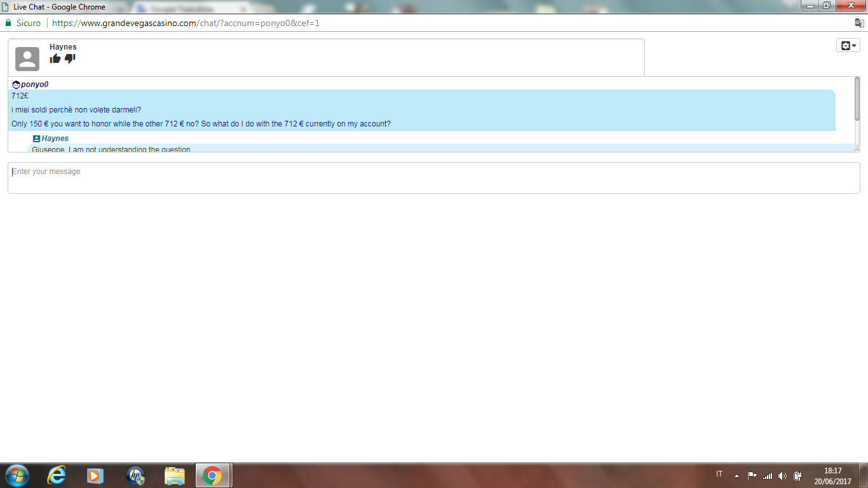Show hidden tray icons arrow
Screen dimensions: 868x488
[736, 475]
